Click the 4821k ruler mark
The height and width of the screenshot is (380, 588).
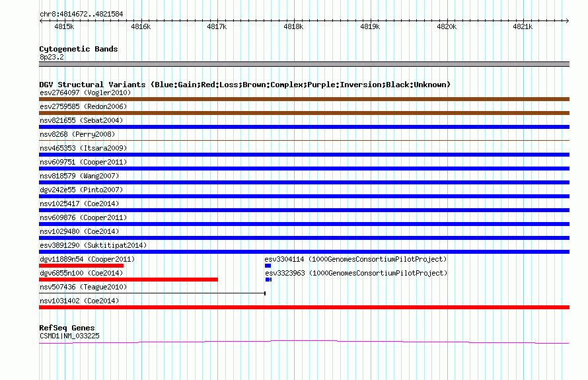point(523,26)
